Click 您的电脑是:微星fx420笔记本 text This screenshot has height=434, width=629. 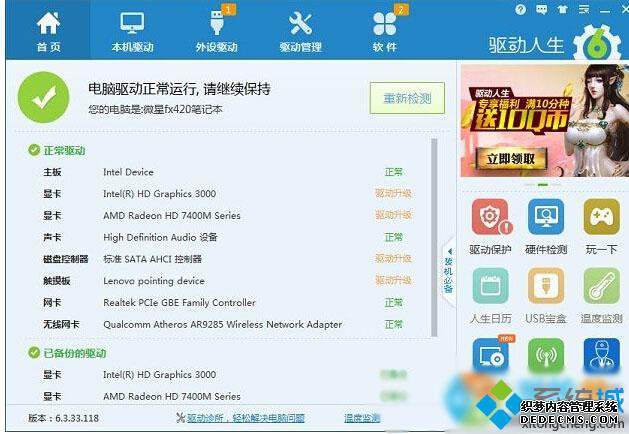pos(156,109)
